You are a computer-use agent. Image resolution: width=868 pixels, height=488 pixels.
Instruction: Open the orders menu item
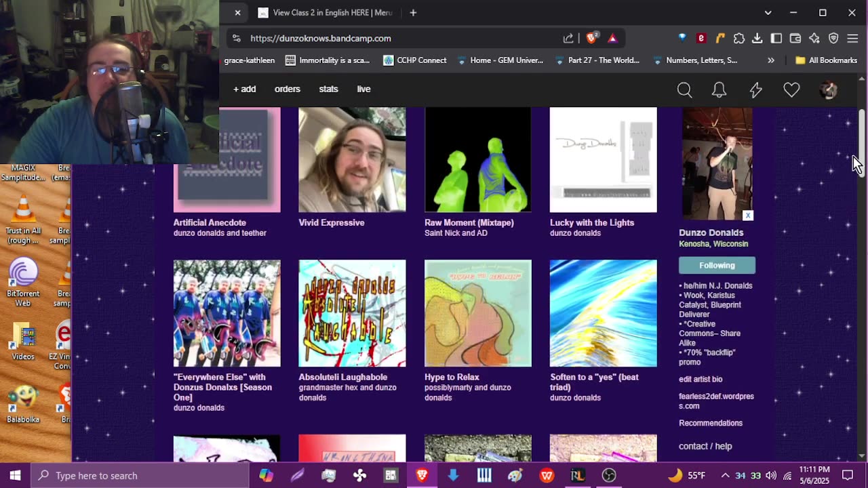point(287,89)
